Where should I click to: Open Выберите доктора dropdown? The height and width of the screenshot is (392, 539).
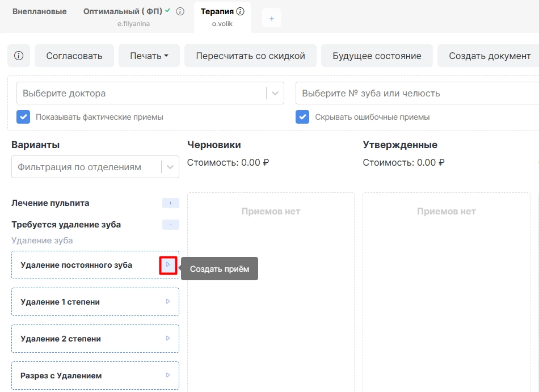pyautogui.click(x=150, y=93)
